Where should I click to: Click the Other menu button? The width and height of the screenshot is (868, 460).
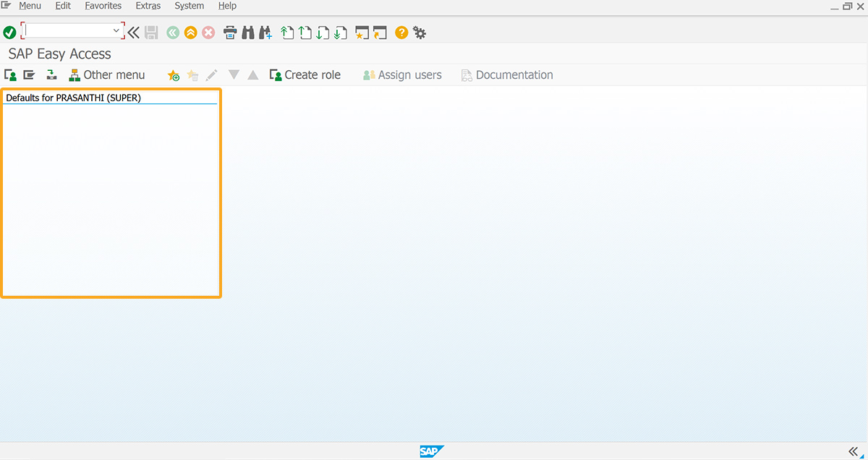(106, 74)
